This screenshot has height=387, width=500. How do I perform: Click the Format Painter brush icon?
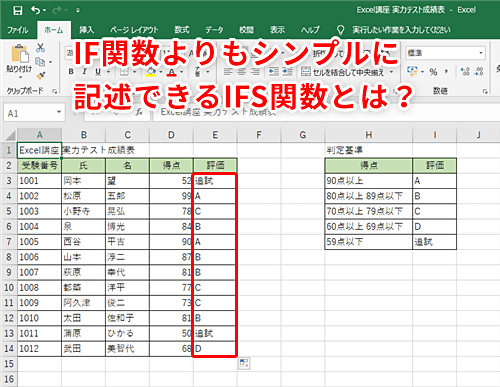41,76
